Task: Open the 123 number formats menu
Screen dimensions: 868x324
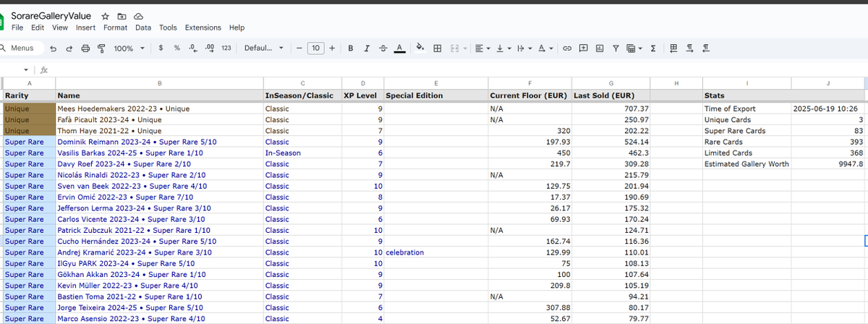Action: pyautogui.click(x=226, y=48)
